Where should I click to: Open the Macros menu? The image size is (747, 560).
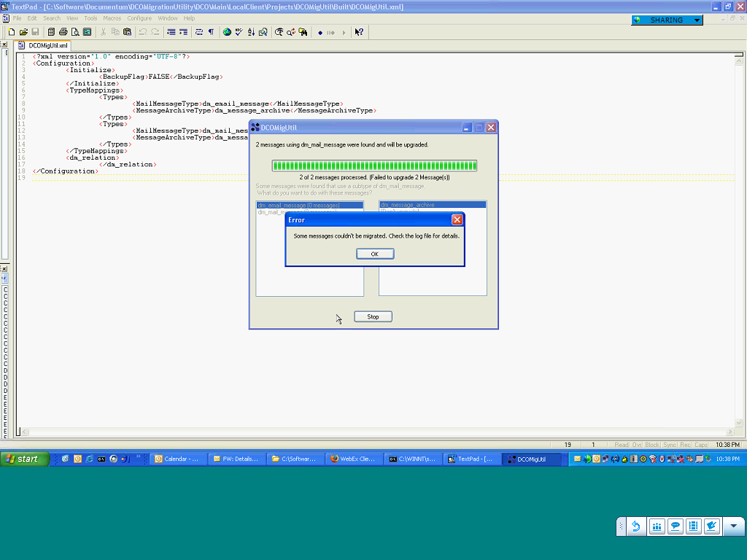112,18
